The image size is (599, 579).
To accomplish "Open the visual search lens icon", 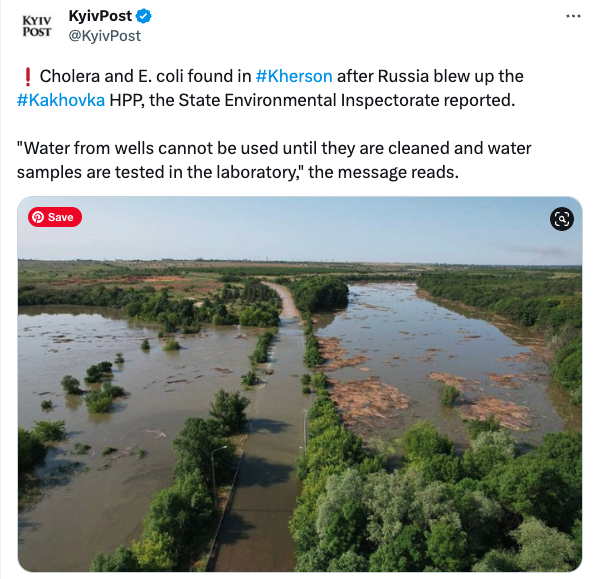I will coord(562,219).
